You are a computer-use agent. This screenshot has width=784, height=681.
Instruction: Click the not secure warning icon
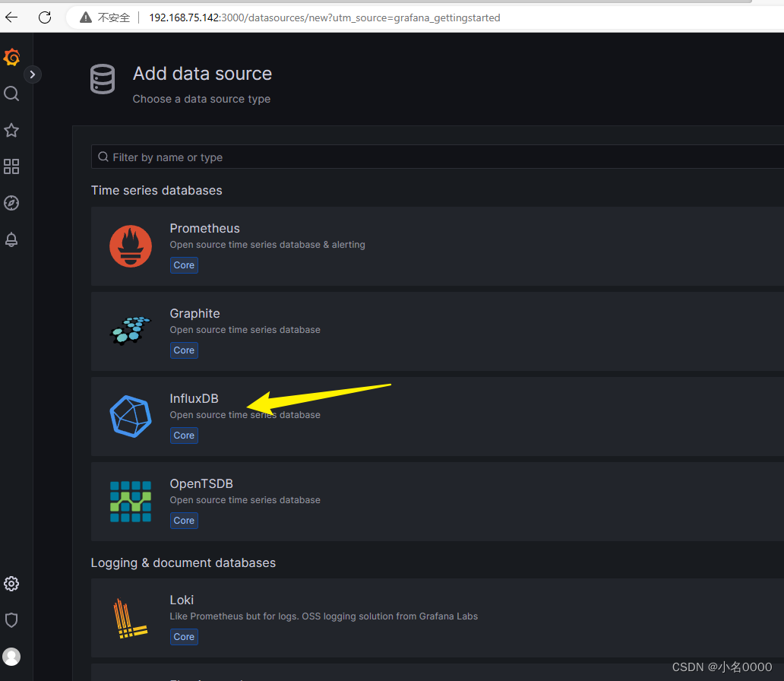pyautogui.click(x=86, y=17)
